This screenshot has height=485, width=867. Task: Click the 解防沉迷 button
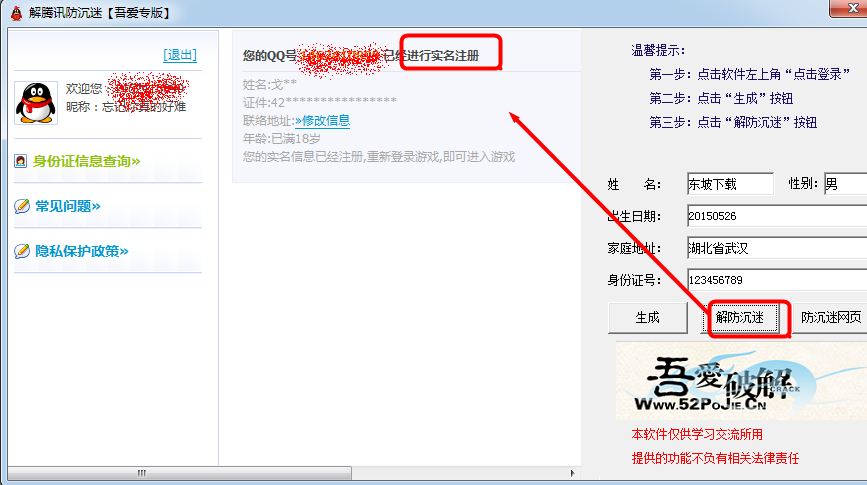click(740, 317)
